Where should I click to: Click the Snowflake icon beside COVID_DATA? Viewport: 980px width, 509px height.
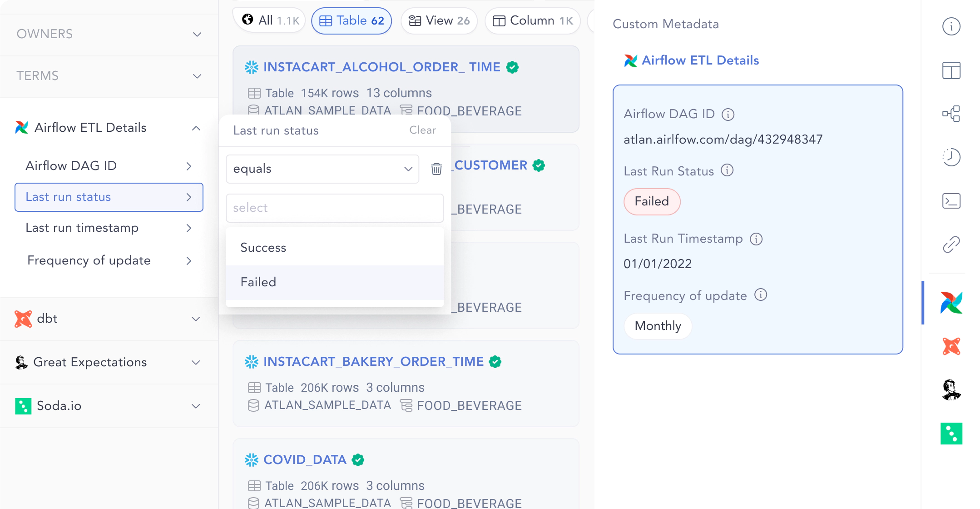tap(252, 460)
